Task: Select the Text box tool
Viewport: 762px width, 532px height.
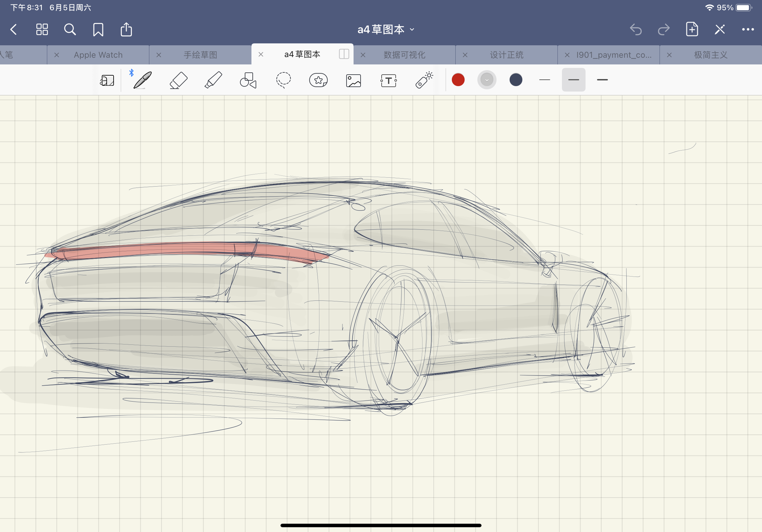Action: (x=388, y=80)
